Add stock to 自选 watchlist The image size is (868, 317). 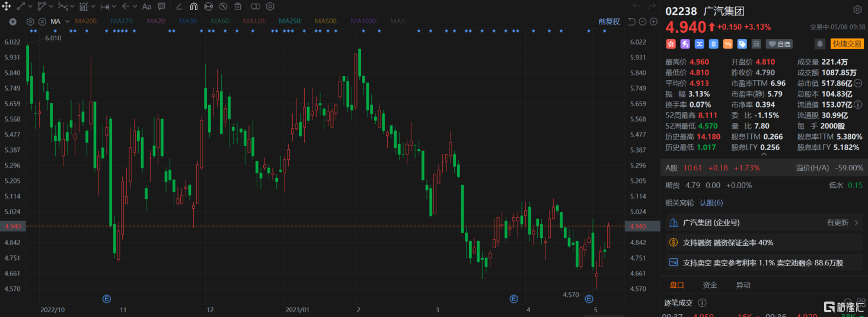(x=780, y=44)
